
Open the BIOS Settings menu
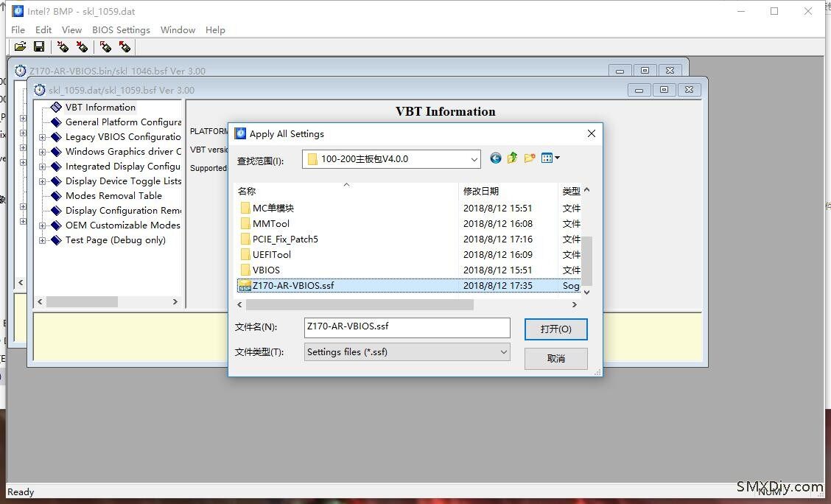point(121,29)
